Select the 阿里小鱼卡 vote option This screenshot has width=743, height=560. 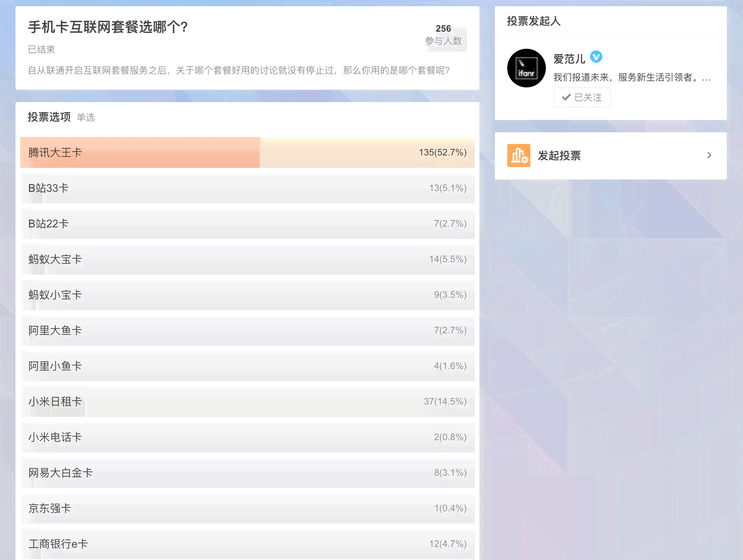(x=247, y=366)
